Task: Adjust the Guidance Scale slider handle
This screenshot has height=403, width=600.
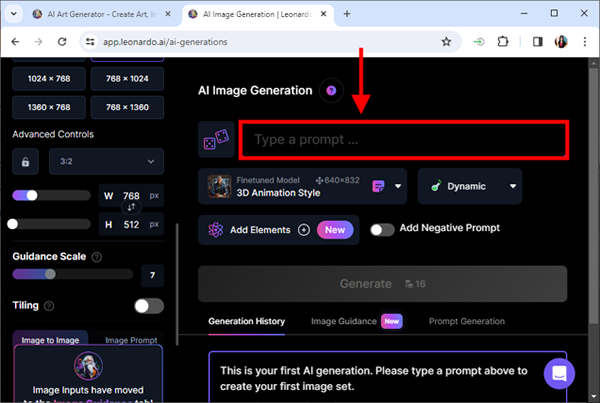Action: point(50,274)
